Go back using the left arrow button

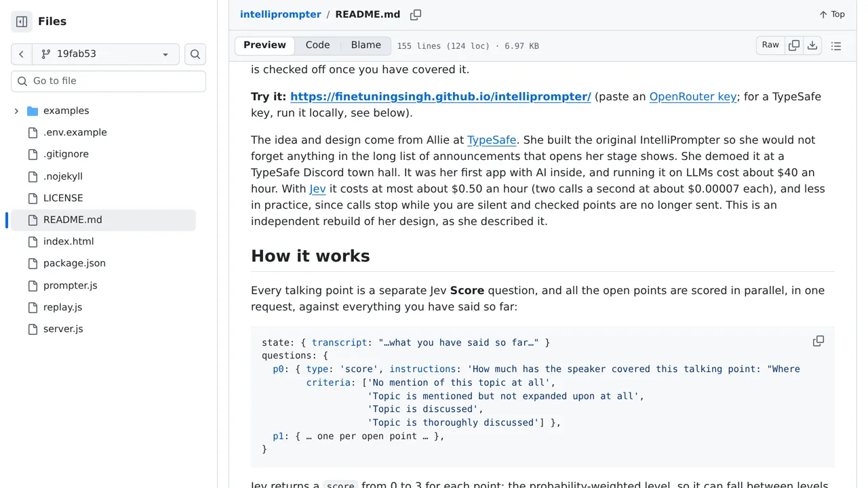22,54
